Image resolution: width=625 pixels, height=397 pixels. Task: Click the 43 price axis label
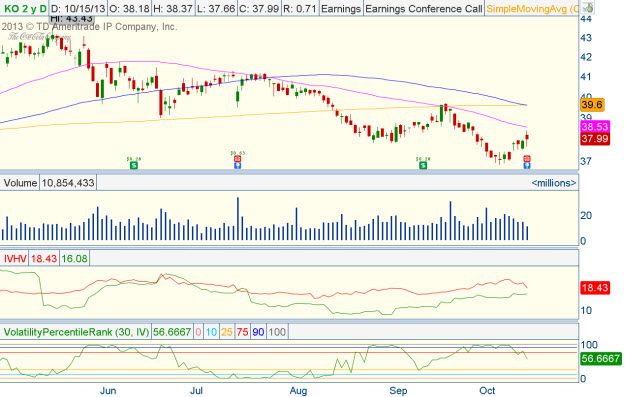586,38
